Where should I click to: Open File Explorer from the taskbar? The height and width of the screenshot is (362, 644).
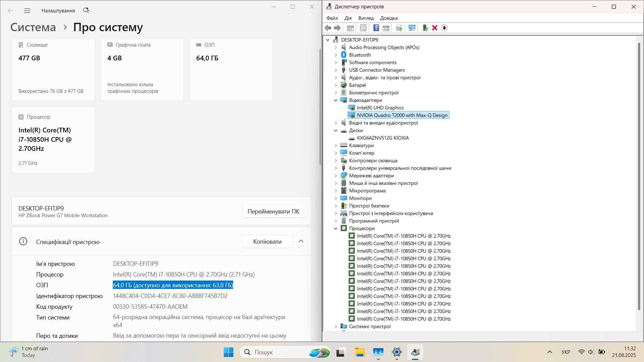(x=360, y=352)
